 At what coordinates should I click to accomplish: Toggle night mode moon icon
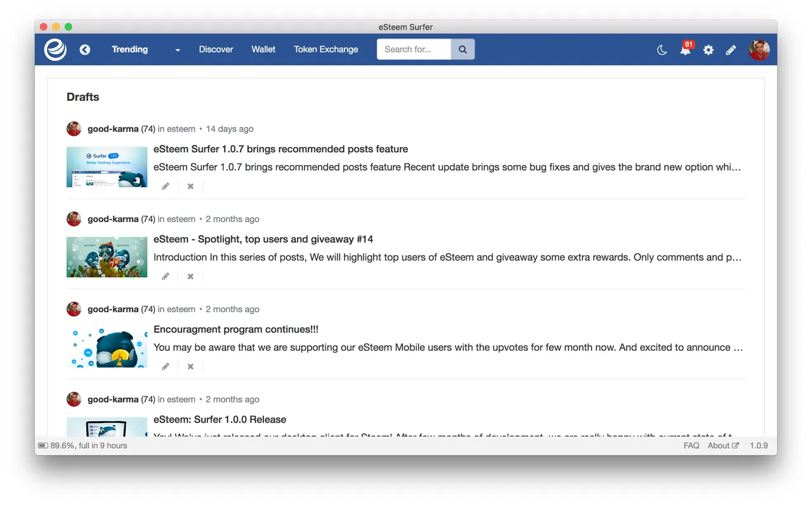[662, 49]
